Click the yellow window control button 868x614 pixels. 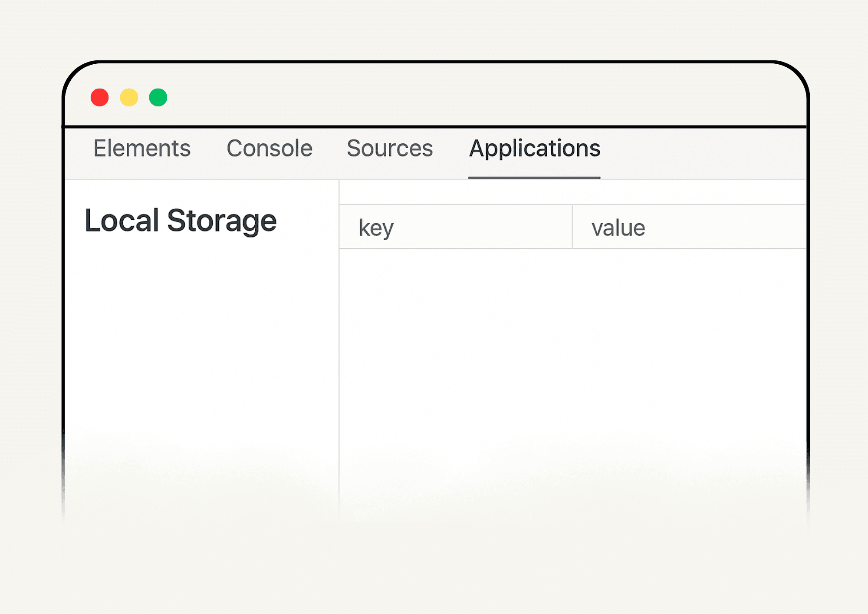pos(129,98)
